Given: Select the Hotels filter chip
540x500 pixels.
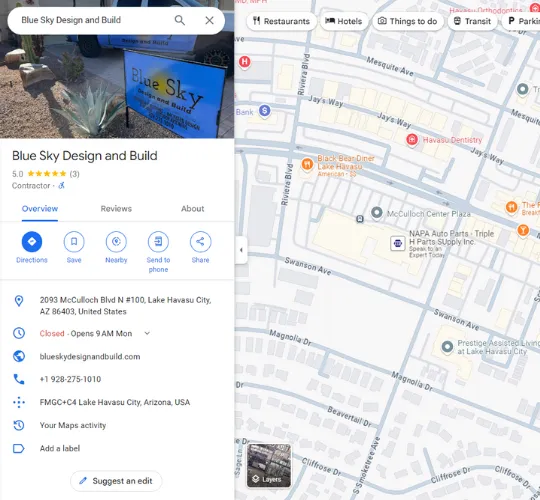Looking at the screenshot, I should click(x=344, y=21).
